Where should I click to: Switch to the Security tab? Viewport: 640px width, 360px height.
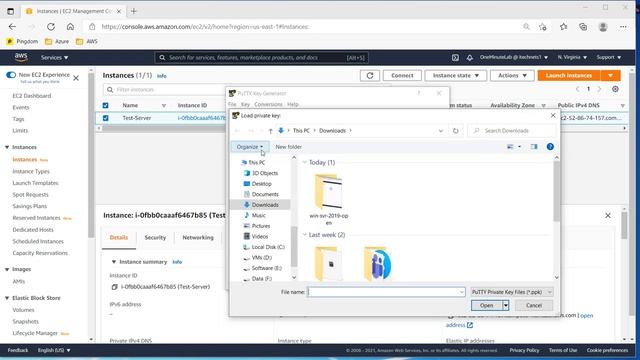[x=155, y=238]
